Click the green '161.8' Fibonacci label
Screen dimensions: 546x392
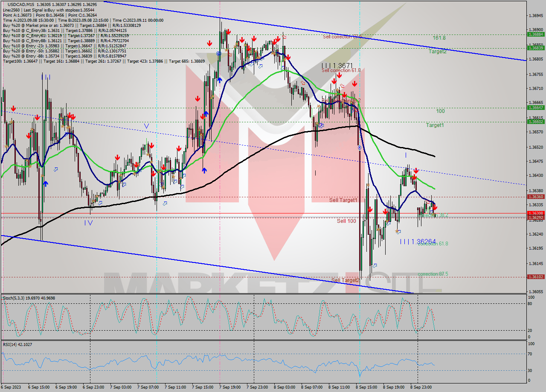point(439,38)
